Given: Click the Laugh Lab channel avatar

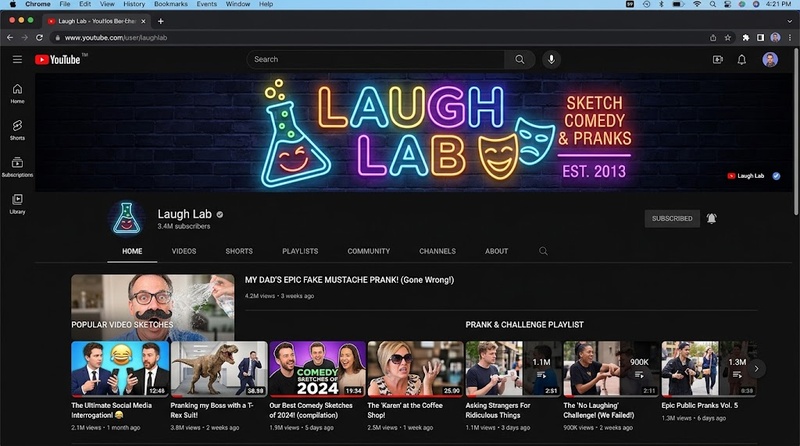Looking at the screenshot, I should [127, 218].
